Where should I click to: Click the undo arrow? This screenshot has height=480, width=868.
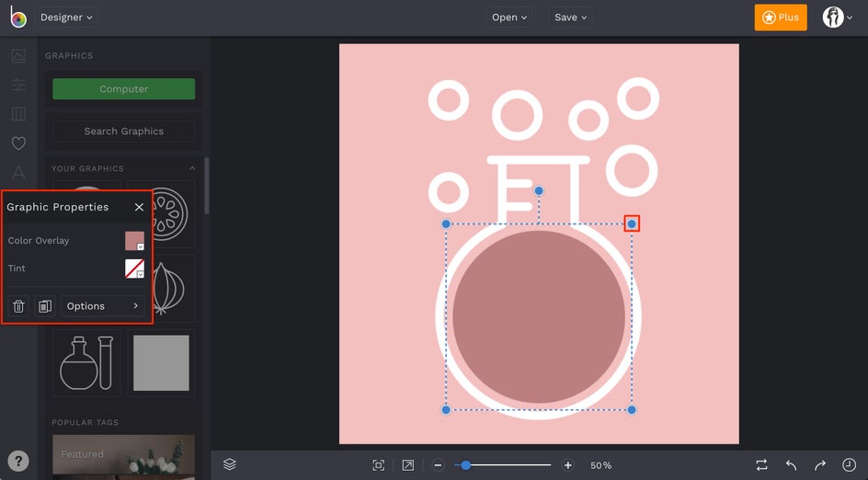click(791, 465)
